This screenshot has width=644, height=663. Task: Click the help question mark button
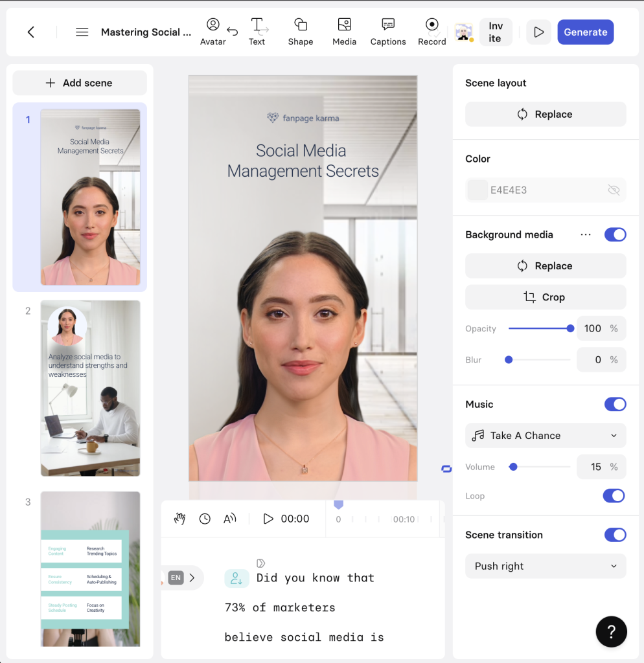point(611,631)
